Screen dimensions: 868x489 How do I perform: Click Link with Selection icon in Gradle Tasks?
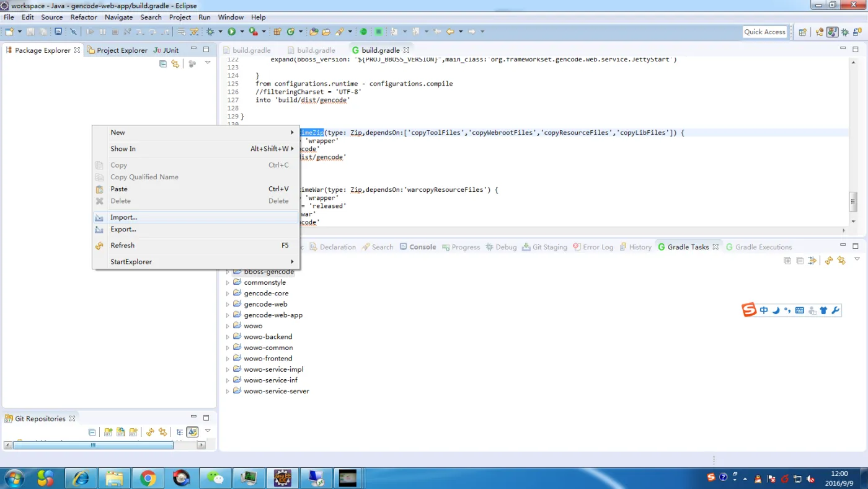click(x=841, y=261)
